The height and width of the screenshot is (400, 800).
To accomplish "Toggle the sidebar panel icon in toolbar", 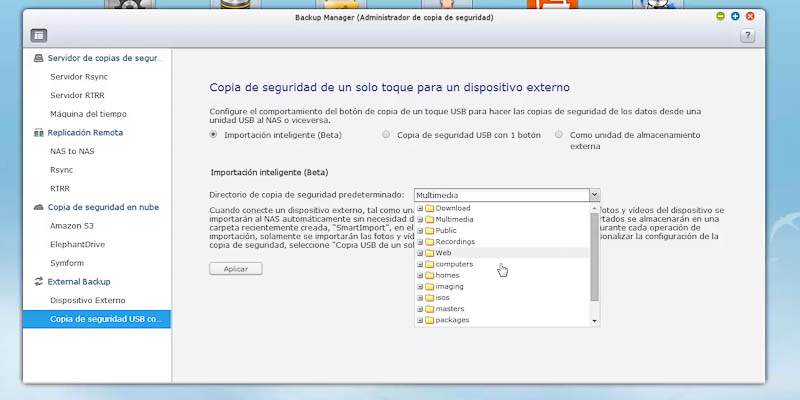I will (x=39, y=35).
